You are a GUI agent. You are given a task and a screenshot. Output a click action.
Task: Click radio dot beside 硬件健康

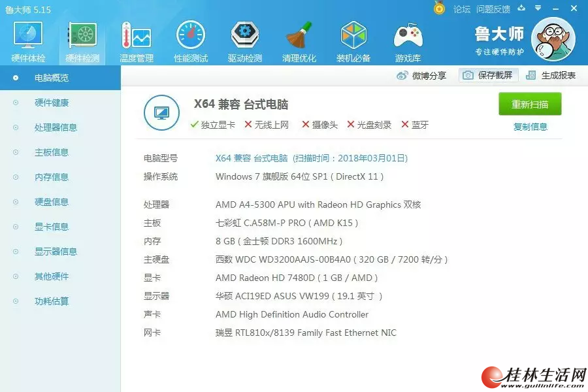[x=16, y=103]
